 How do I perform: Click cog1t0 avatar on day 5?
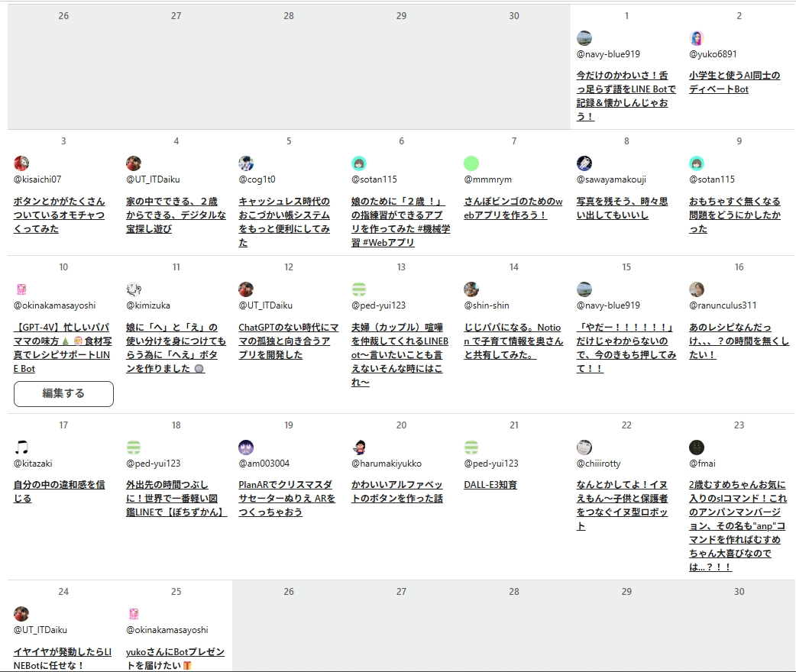246,163
